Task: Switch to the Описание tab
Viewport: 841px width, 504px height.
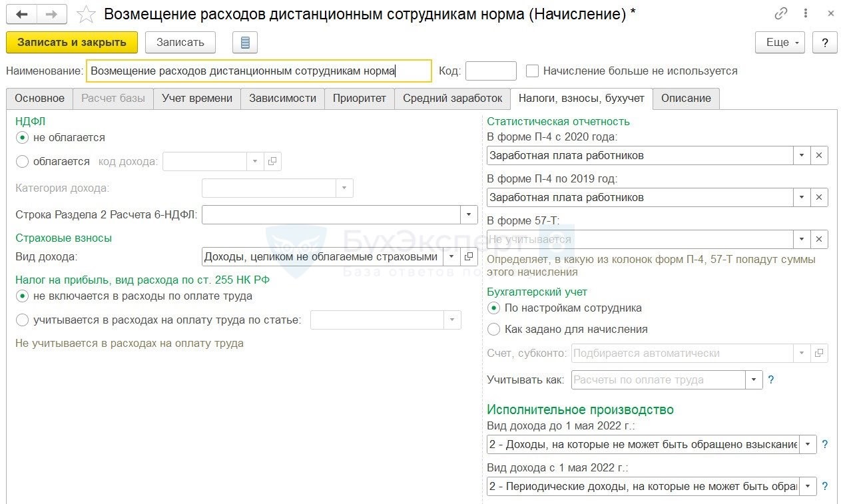Action: (686, 99)
